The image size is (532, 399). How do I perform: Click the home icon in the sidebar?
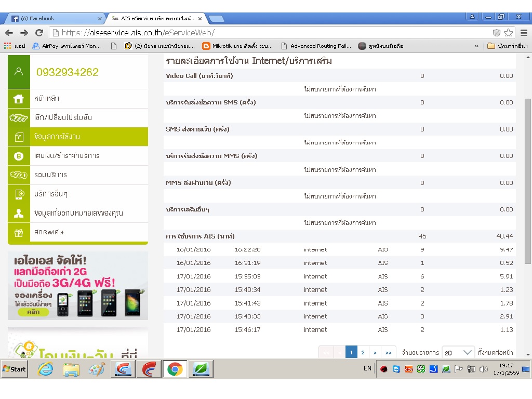19,99
